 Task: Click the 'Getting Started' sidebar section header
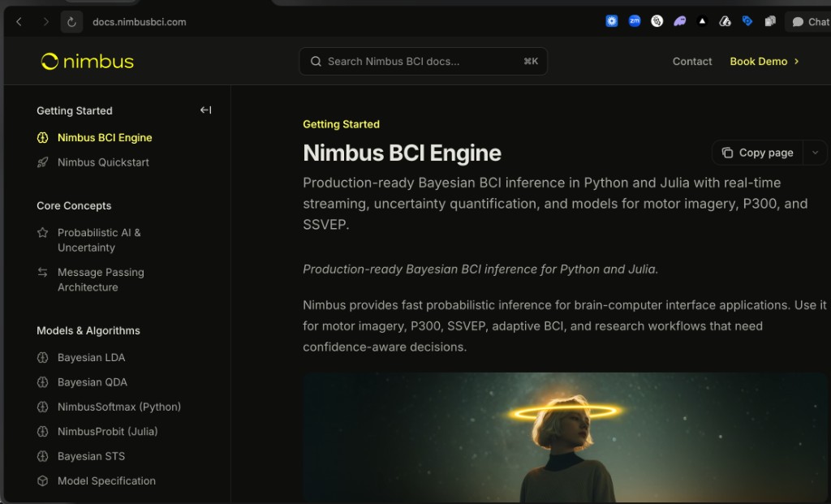[74, 110]
